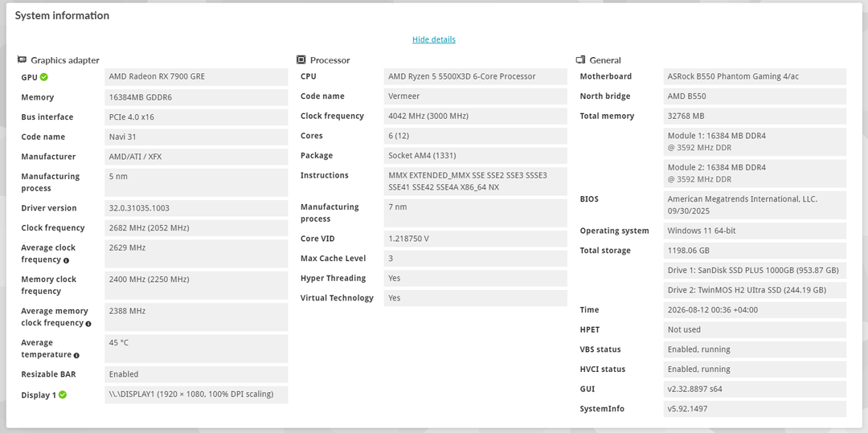Image resolution: width=868 pixels, height=433 pixels.
Task: Click the Total storage row label
Action: pyautogui.click(x=605, y=251)
